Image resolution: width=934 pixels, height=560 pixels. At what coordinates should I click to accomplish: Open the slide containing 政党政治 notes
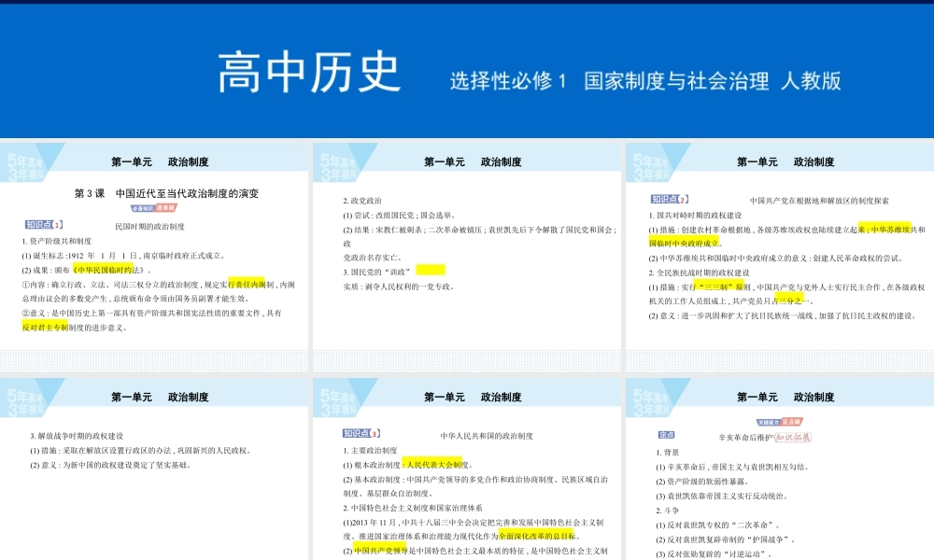coord(467,257)
